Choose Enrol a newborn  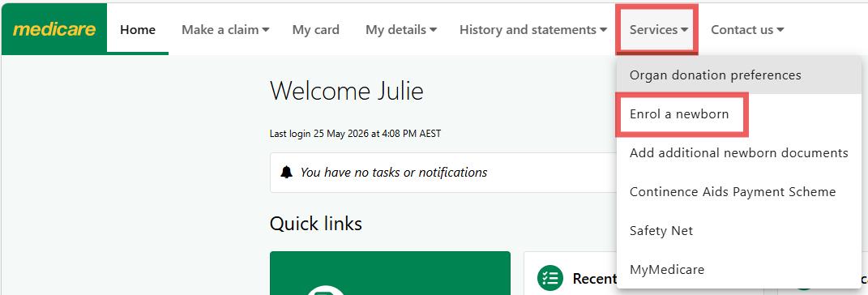tap(738, 114)
